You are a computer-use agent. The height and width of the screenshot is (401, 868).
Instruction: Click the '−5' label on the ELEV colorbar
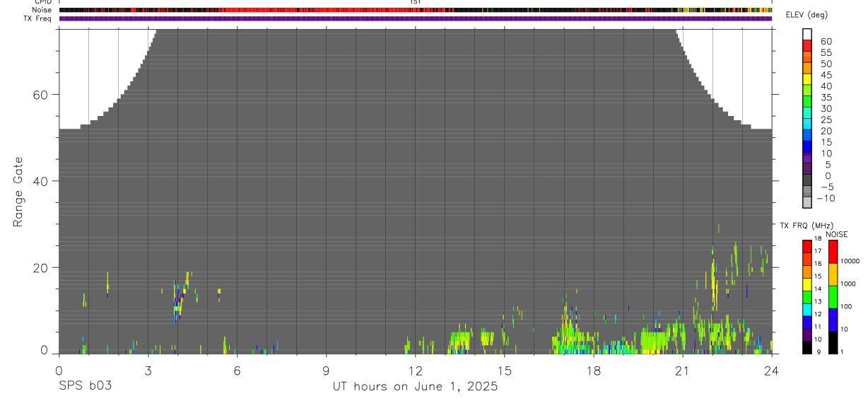click(826, 187)
